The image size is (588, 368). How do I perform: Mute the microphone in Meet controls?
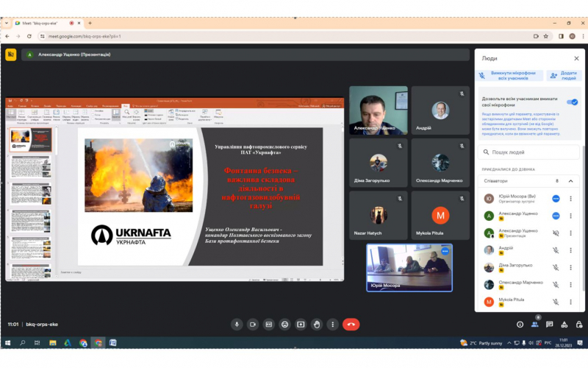[x=237, y=325]
